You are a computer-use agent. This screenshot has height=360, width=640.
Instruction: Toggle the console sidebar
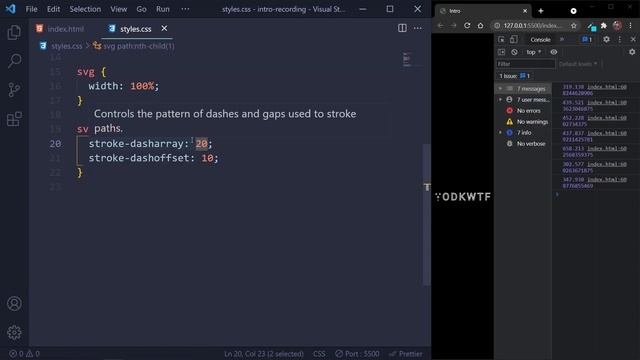501,52
